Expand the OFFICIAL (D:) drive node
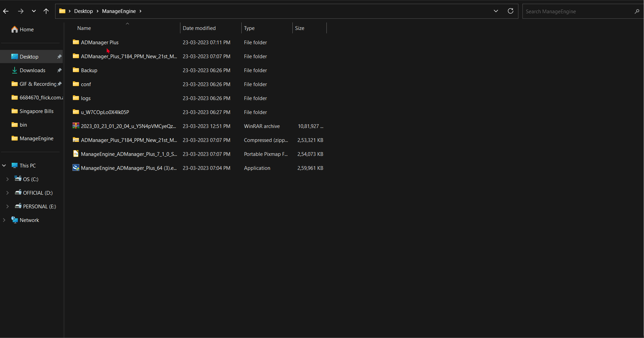644x338 pixels. point(7,193)
